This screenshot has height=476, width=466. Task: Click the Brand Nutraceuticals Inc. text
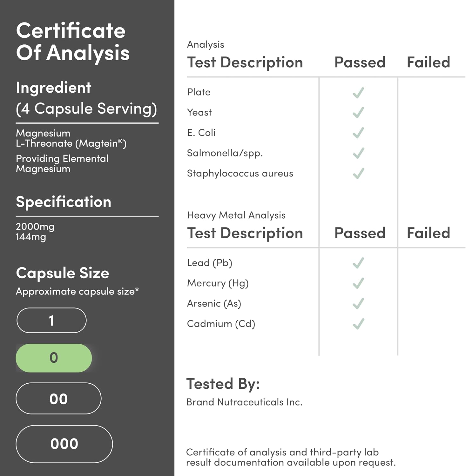(x=244, y=402)
